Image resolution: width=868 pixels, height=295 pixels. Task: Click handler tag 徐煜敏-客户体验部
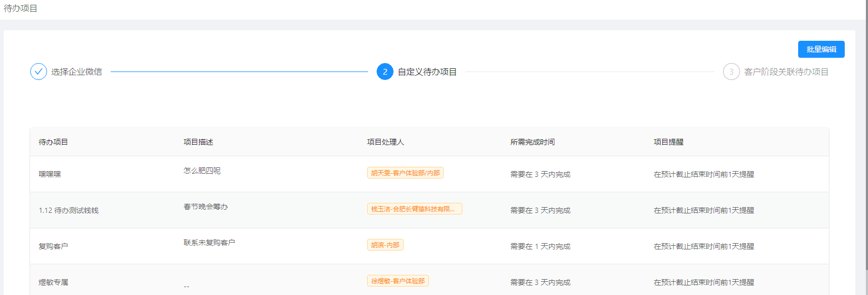pos(398,281)
